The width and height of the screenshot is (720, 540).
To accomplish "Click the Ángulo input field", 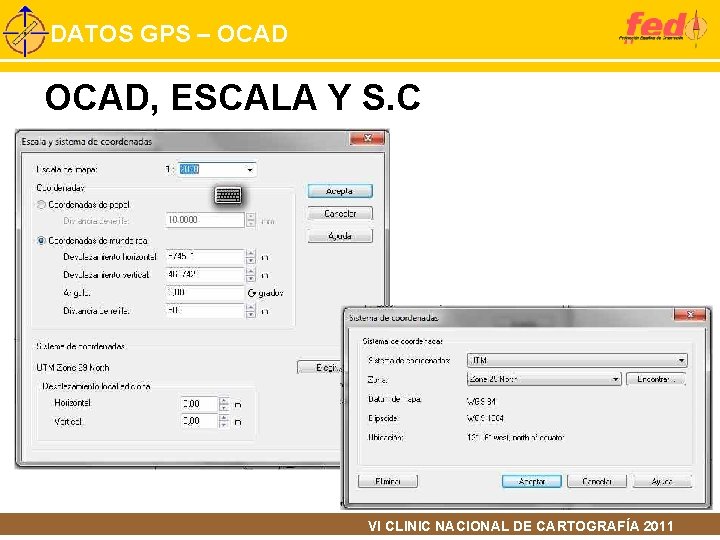I will (x=205, y=292).
